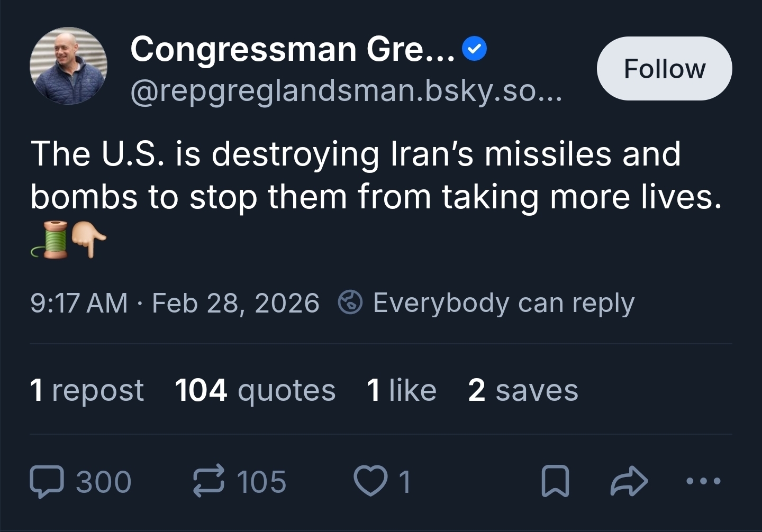Open the @repgreglandsman.bsky.so handle link
This screenshot has height=532, width=762.
347,91
